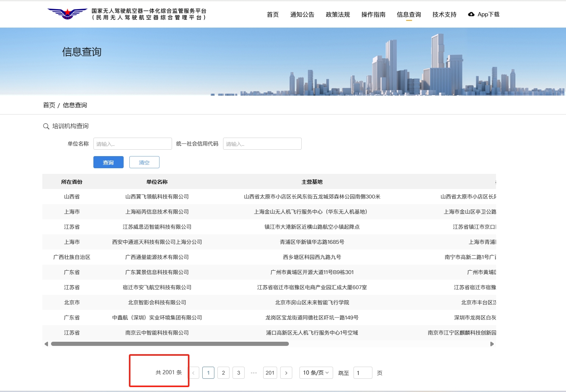
Task: Open the 操作指南 navigation item
Action: (373, 14)
